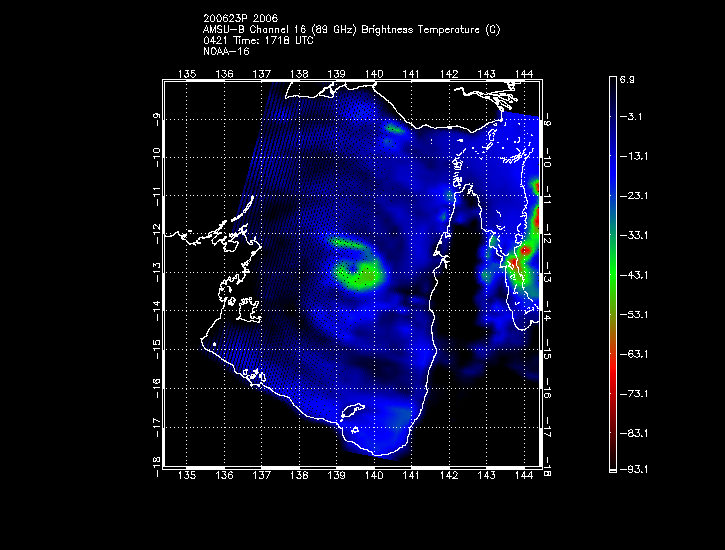Image resolution: width=725 pixels, height=550 pixels.
Task: Click the green storm core near the map center
Action: tap(357, 272)
